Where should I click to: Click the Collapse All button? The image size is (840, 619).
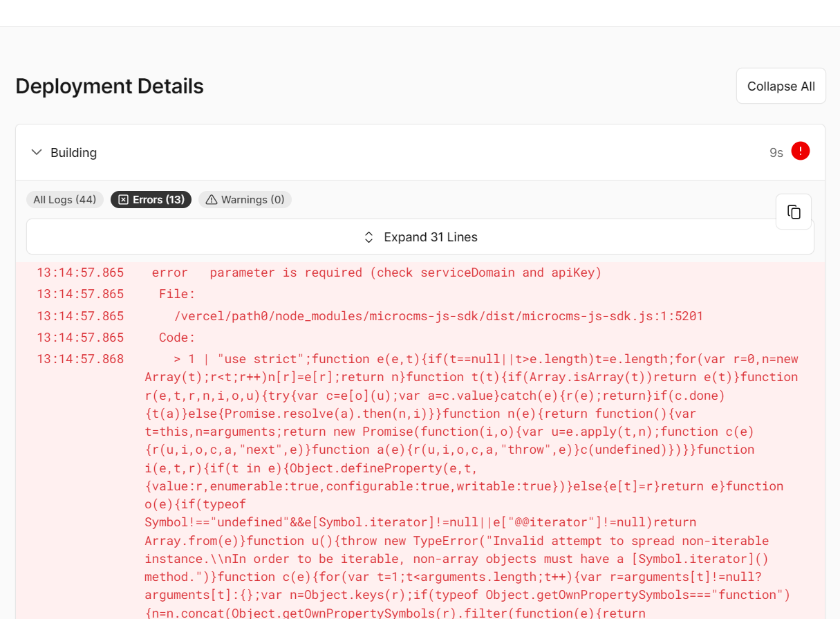(x=781, y=86)
